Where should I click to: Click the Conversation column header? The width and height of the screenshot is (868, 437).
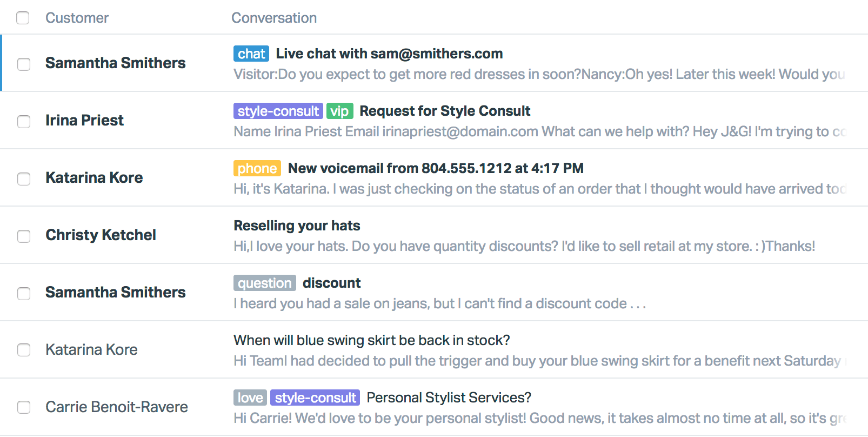click(274, 18)
